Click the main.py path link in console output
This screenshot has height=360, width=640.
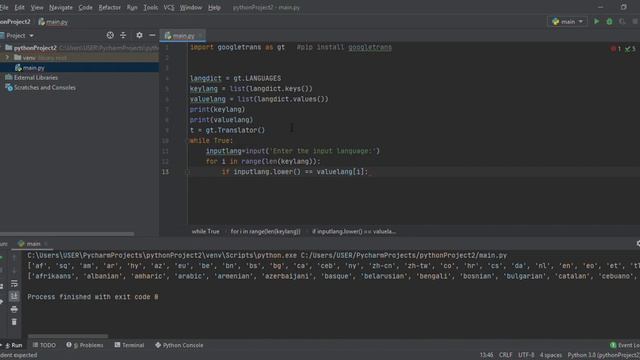pos(404,256)
